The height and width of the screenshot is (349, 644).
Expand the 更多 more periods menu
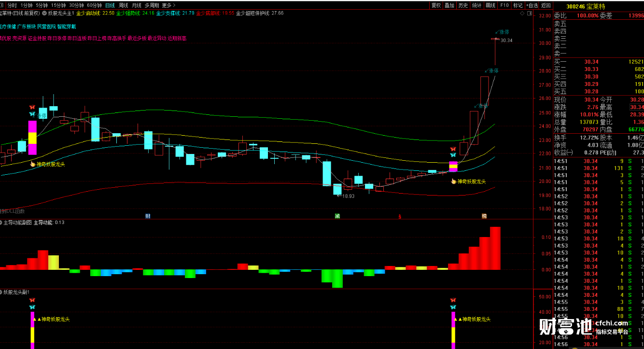[168, 5]
